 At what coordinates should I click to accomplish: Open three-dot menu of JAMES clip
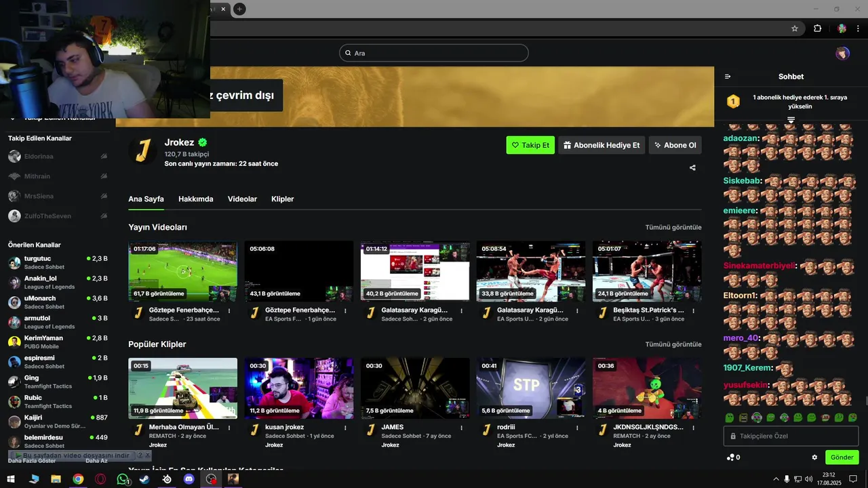[461, 428]
